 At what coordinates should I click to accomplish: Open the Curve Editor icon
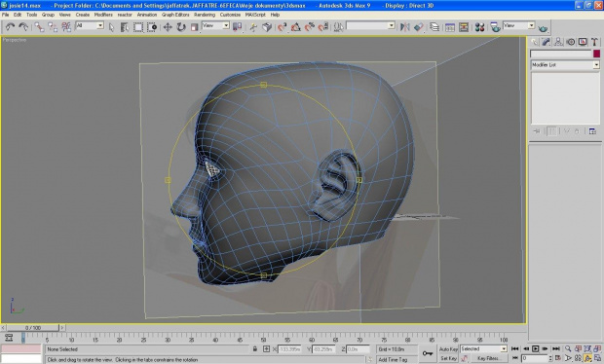coord(450,27)
